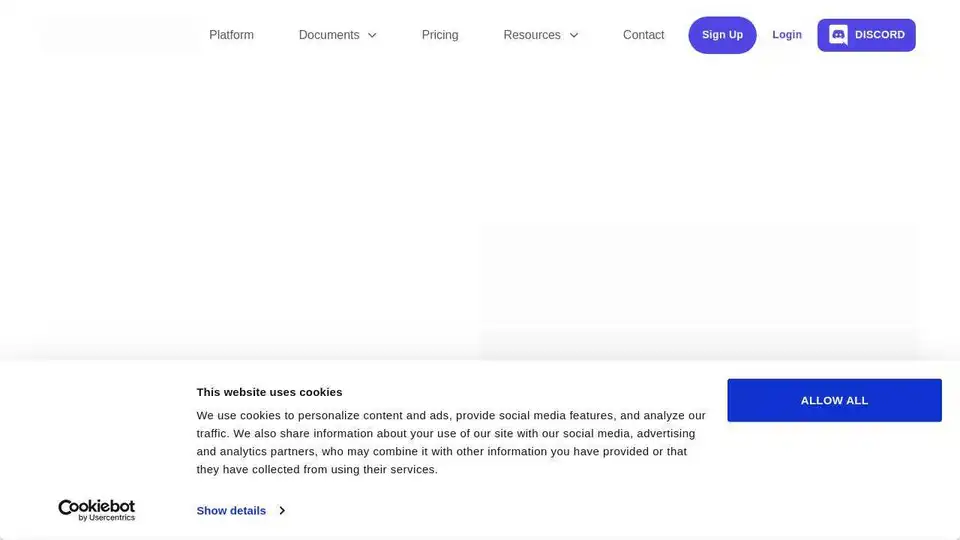This screenshot has height=540, width=960.
Task: Accept cookies with ALLOW ALL
Action: pos(834,400)
